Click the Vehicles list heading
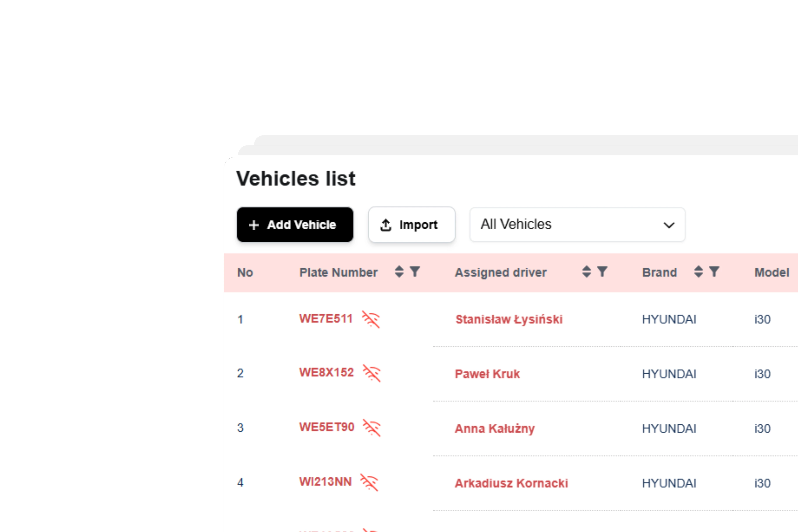The image size is (798, 532). [x=296, y=179]
